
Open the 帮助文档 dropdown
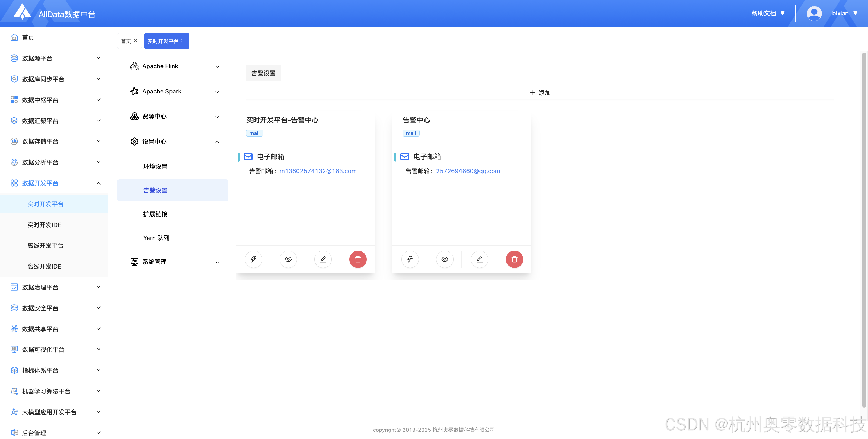(768, 14)
